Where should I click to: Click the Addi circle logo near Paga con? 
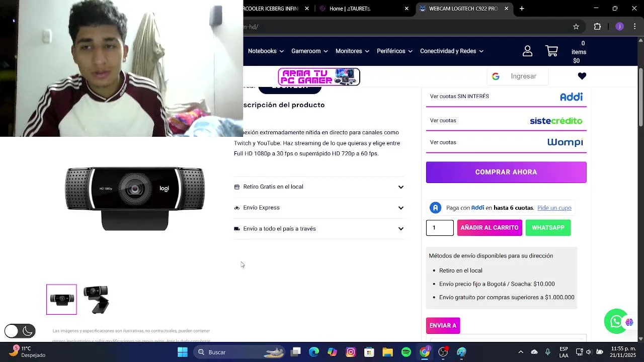pyautogui.click(x=435, y=208)
